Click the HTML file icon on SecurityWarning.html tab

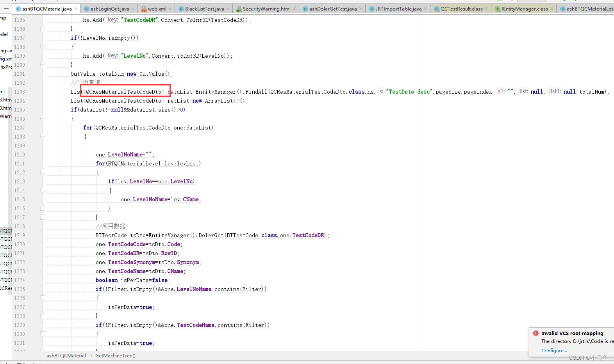click(x=239, y=9)
